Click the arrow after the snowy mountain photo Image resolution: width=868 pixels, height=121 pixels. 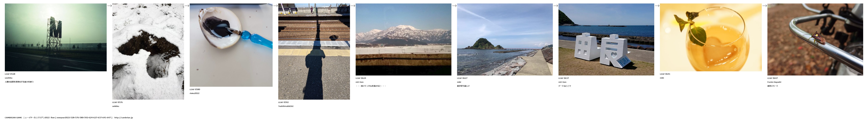[454, 6]
